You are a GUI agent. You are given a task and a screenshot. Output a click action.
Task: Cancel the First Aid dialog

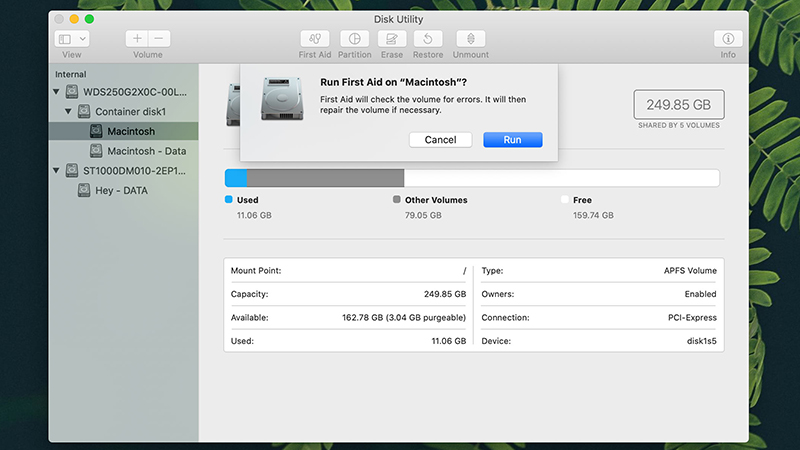(440, 140)
